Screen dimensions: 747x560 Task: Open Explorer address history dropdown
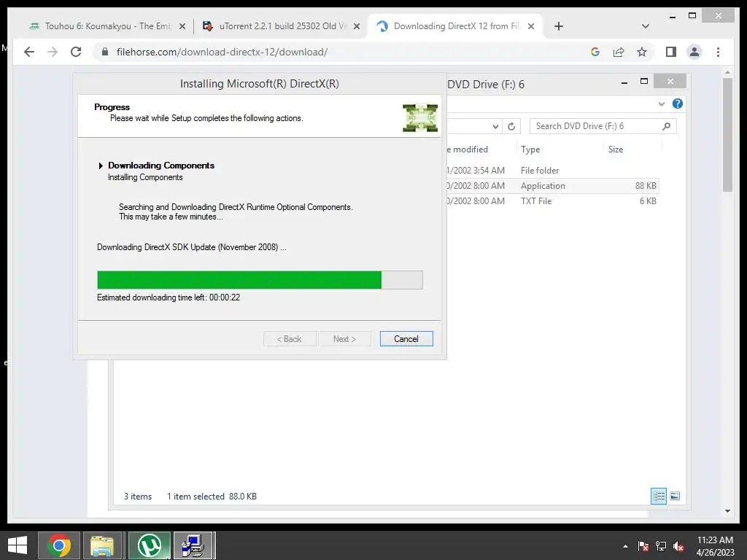[495, 126]
